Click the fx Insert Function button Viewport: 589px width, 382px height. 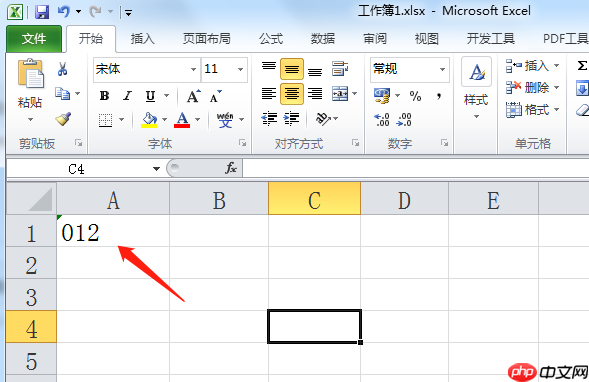point(231,168)
